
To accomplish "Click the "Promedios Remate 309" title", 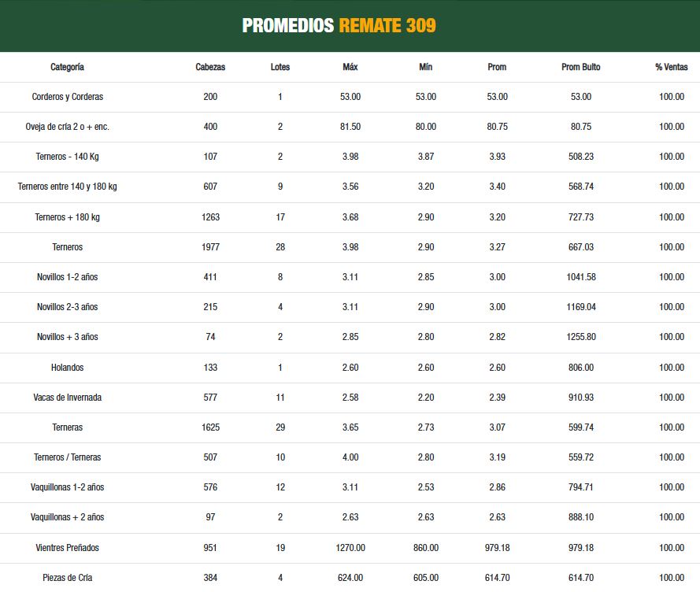I will 339,25.
